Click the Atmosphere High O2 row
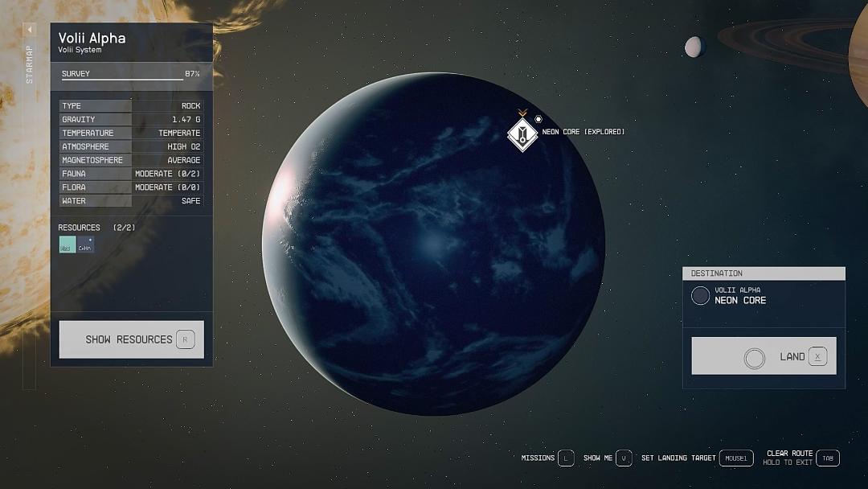Screen dimensions: 868x489 click(x=131, y=146)
